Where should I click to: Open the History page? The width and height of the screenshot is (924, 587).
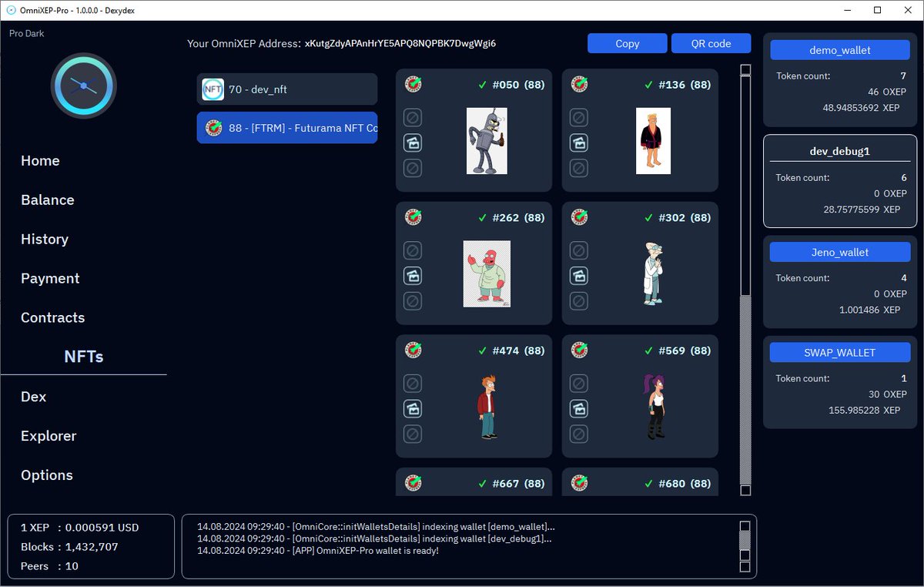click(x=45, y=239)
